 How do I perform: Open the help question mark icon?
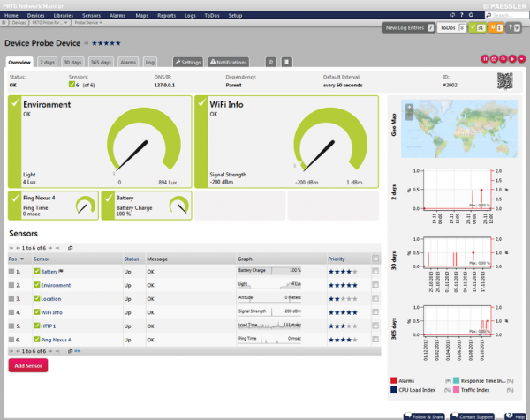(x=462, y=15)
